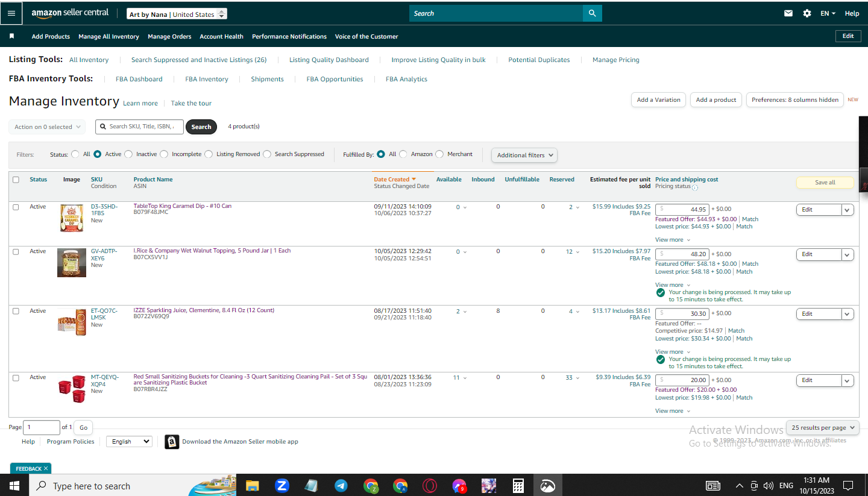
Task: Click the IZZE Sparkling Juice product image
Action: [72, 322]
